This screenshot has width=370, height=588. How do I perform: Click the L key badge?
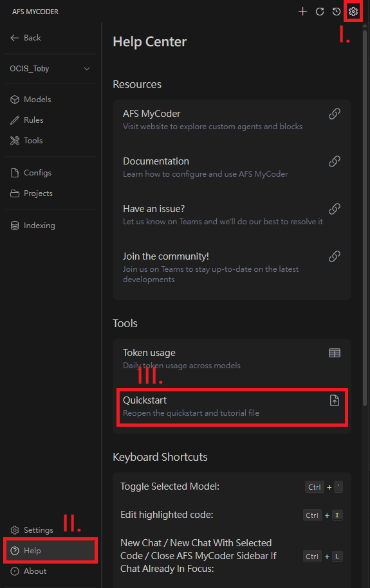click(x=337, y=557)
